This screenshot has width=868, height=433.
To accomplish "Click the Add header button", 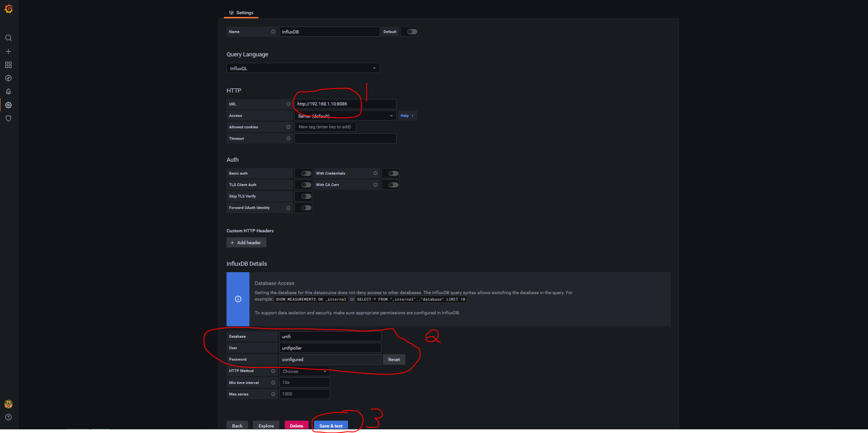I will (x=246, y=242).
